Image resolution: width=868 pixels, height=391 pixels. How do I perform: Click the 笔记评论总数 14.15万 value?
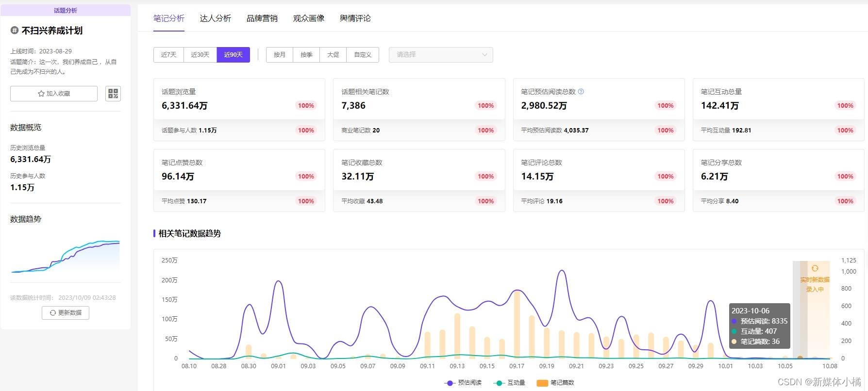[x=537, y=177]
